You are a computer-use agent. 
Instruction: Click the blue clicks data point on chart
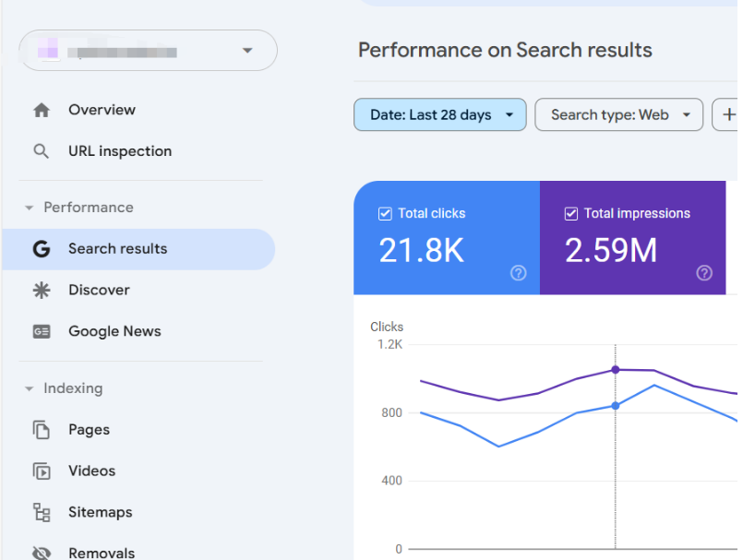coord(615,406)
